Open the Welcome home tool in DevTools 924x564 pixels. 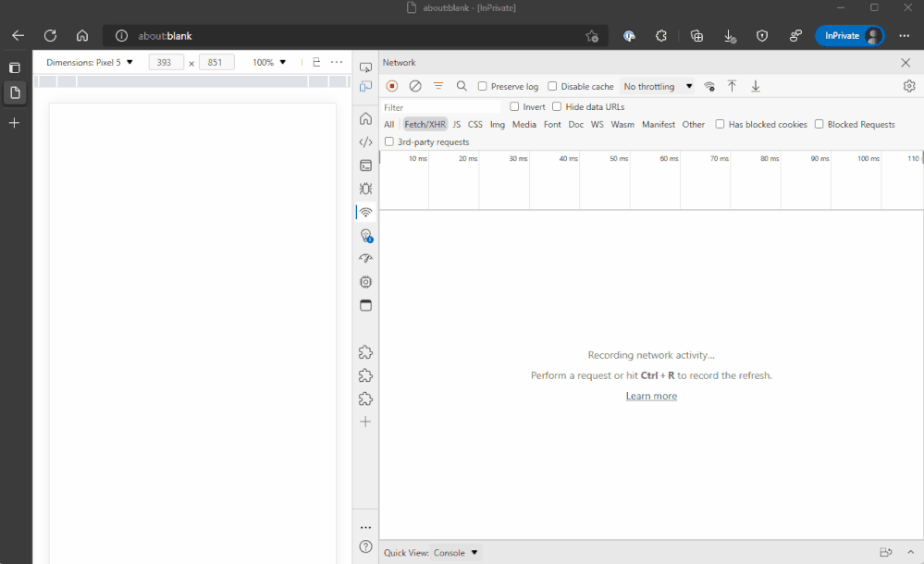[366, 118]
